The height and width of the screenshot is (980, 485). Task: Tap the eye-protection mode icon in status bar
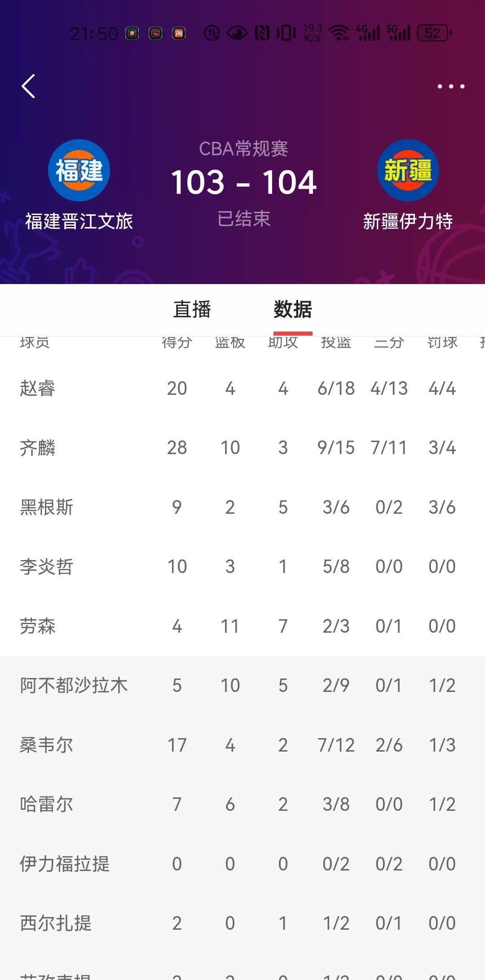point(238,33)
